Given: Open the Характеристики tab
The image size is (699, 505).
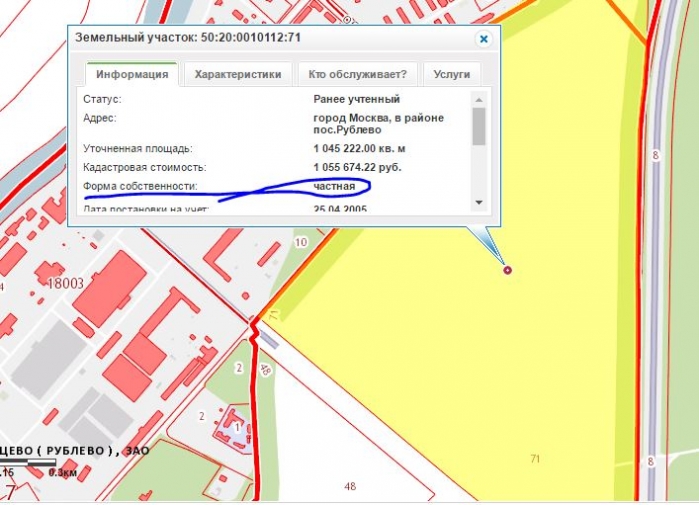Looking at the screenshot, I should [x=240, y=74].
